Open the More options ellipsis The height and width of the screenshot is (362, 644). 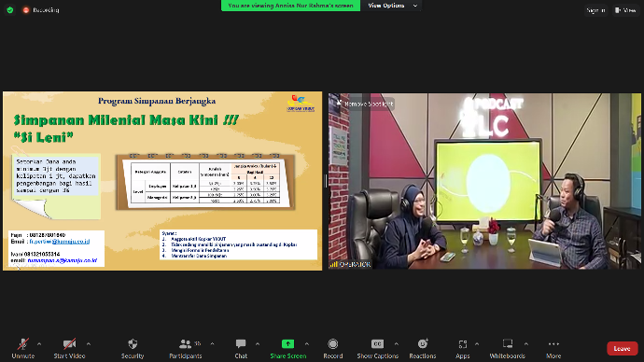click(553, 344)
